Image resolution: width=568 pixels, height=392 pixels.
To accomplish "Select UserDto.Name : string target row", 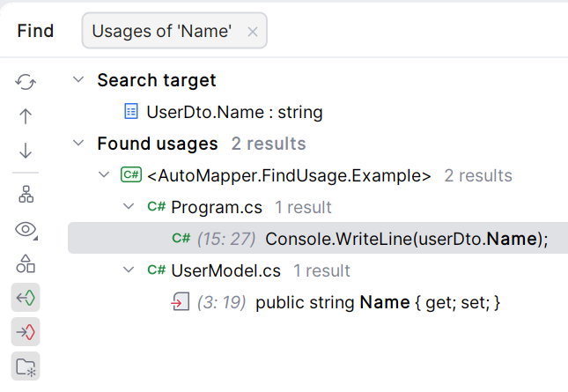I will [x=234, y=112].
